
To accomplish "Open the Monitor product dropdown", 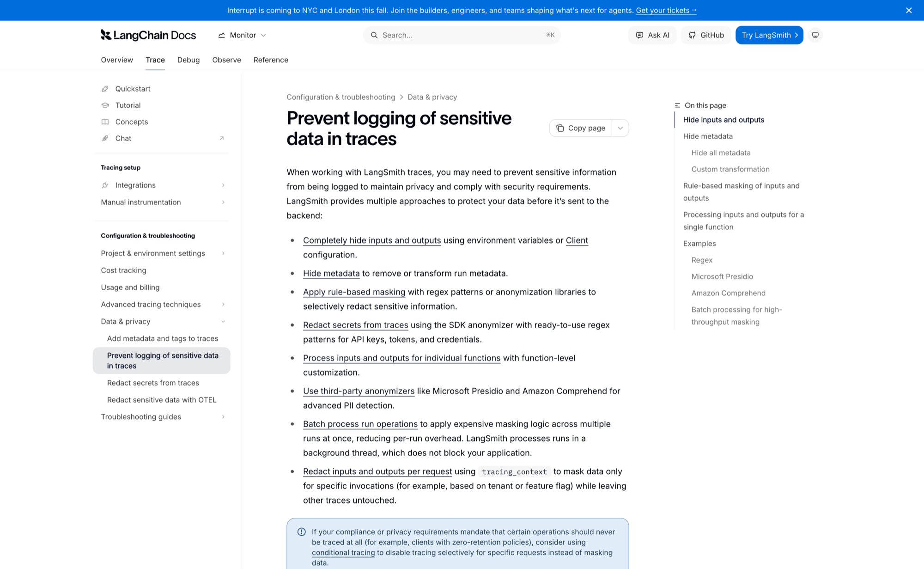I will (243, 35).
